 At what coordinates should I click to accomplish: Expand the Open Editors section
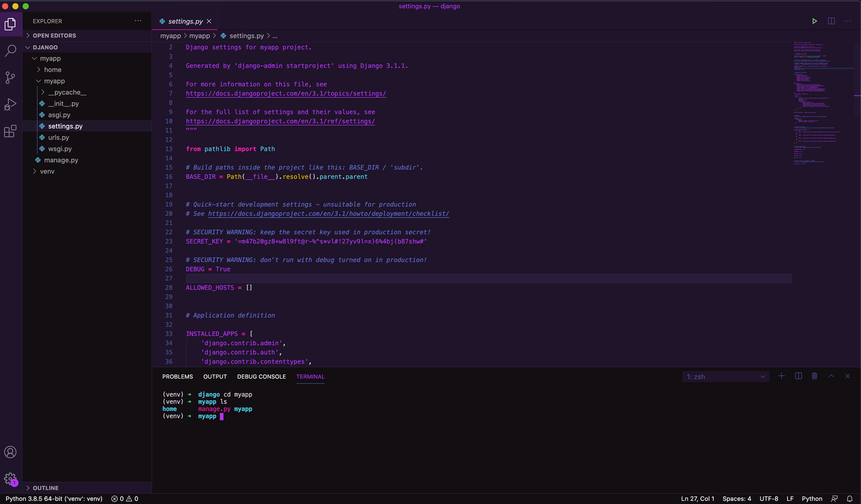(x=54, y=36)
